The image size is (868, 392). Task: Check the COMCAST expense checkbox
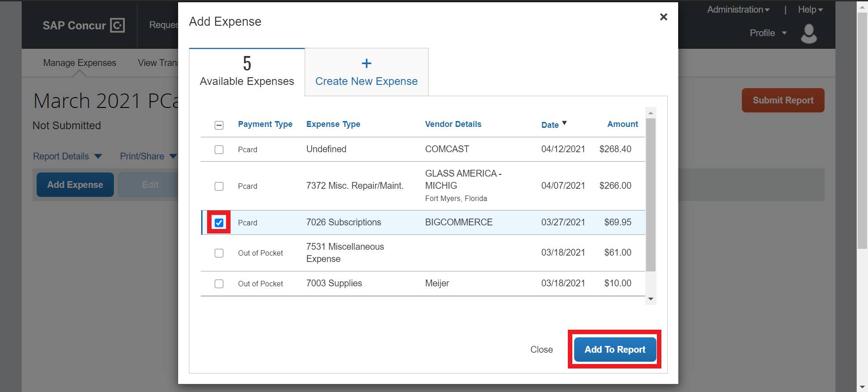point(219,149)
